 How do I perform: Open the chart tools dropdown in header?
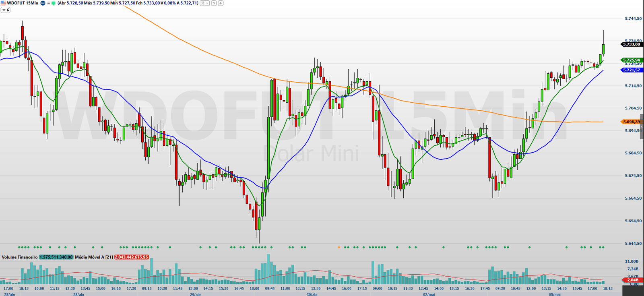tap(205, 3)
